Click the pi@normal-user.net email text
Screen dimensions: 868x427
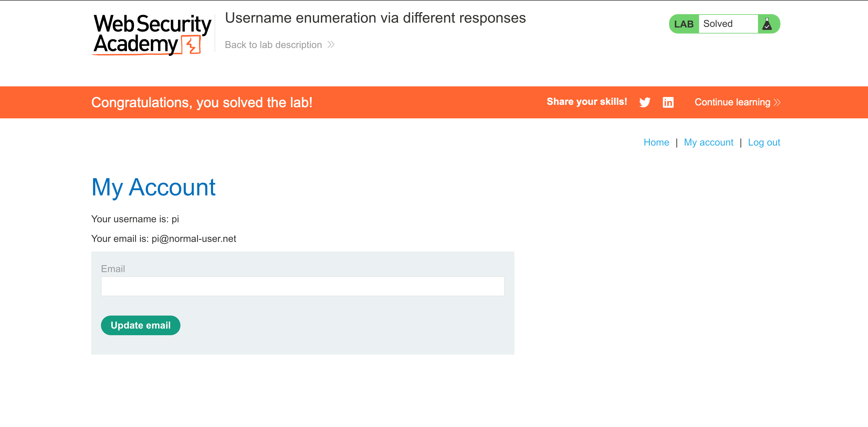(x=194, y=239)
